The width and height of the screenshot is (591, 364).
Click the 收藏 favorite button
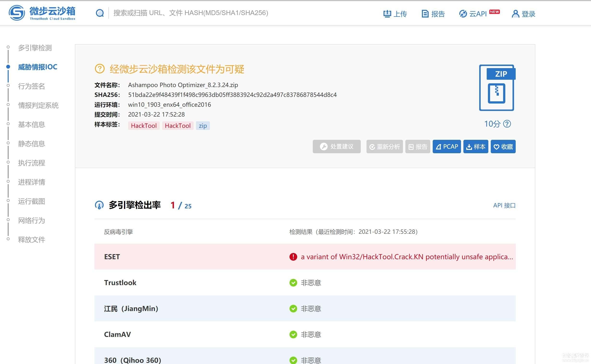(503, 146)
